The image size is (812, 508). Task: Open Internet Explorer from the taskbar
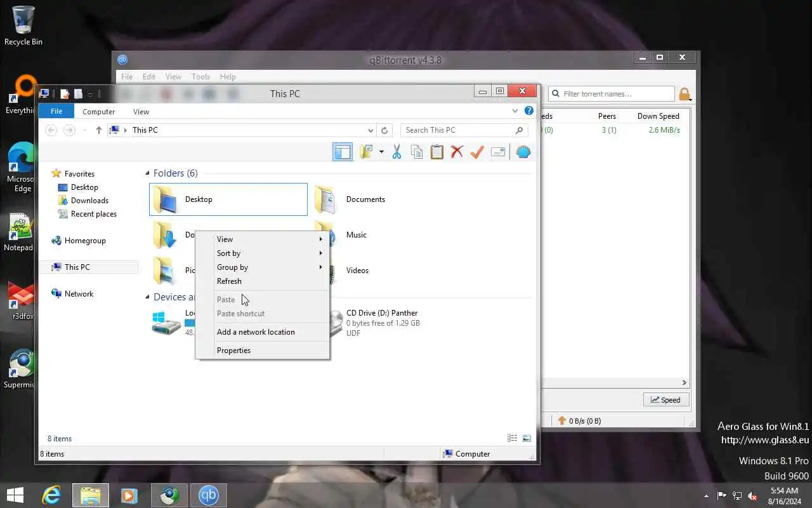click(51, 495)
